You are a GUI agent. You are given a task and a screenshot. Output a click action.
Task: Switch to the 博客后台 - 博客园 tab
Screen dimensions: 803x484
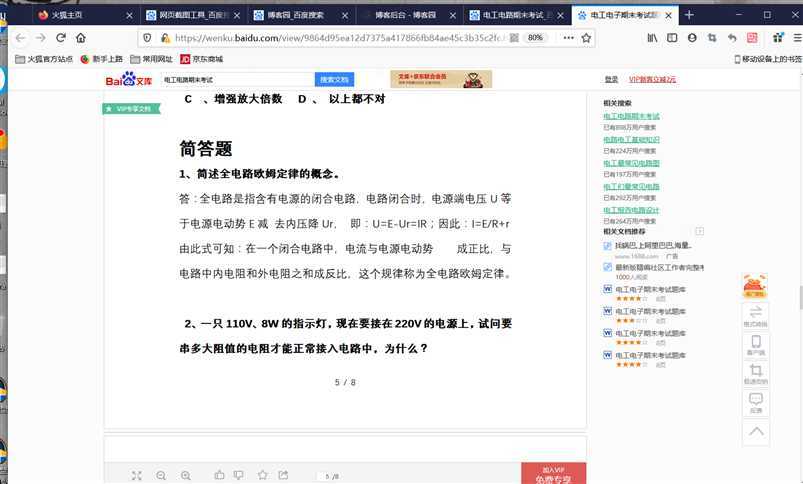click(x=409, y=15)
